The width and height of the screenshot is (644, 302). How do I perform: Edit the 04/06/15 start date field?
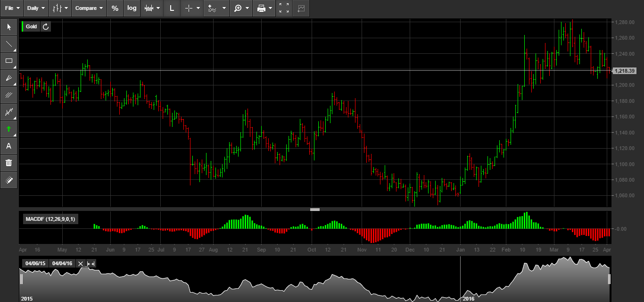pyautogui.click(x=35, y=263)
